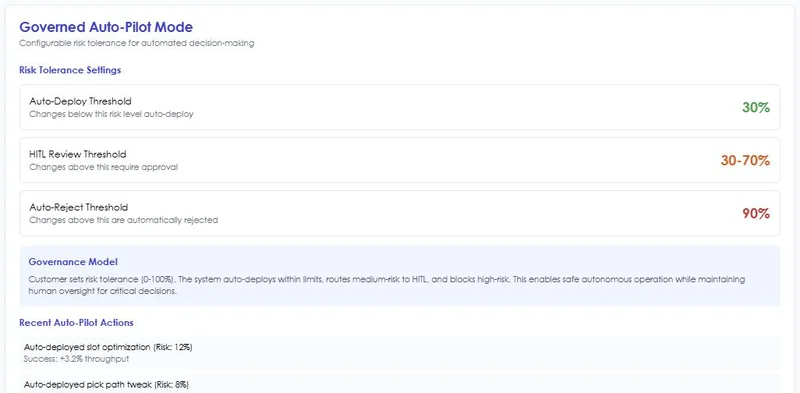
Task: Open the auto-deployed pick path tweak entry
Action: 399,383
